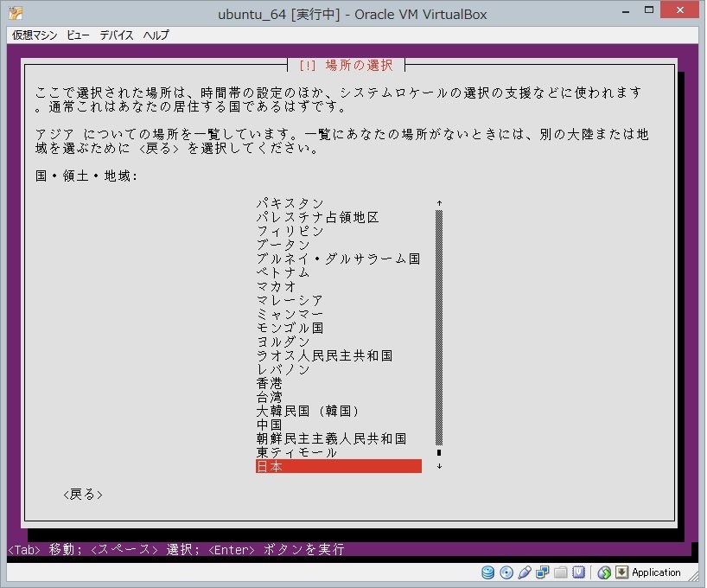Open the ビュー menu
Image resolution: width=707 pixels, height=588 pixels.
78,35
